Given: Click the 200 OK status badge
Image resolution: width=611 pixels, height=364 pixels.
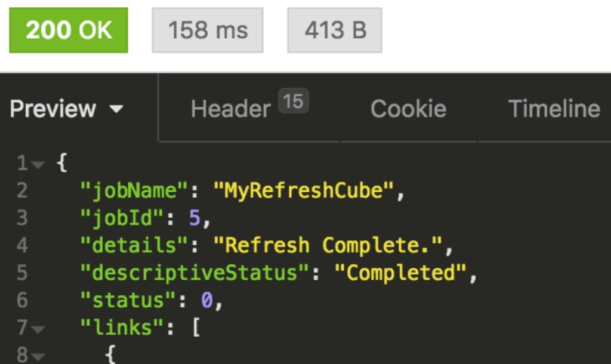Looking at the screenshot, I should pos(69,30).
